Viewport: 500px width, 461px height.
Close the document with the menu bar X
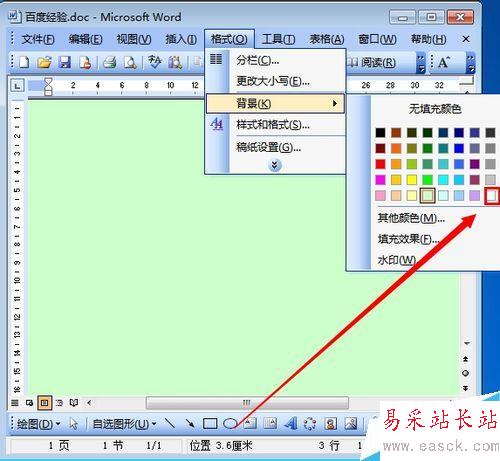point(466,39)
